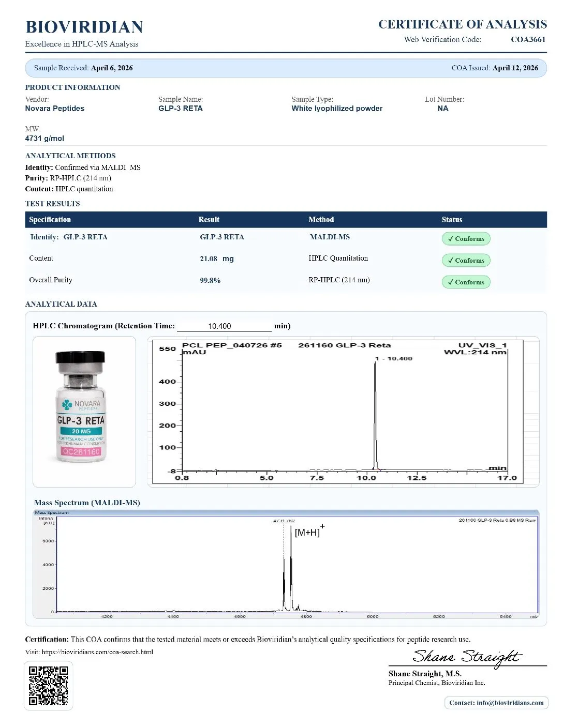Click the lot number value NA

(x=443, y=109)
